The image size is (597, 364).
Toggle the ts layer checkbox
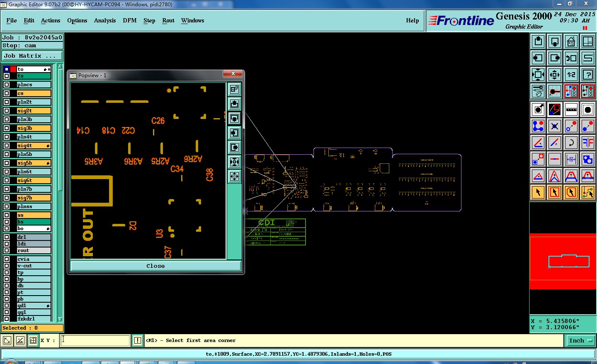(x=7, y=76)
